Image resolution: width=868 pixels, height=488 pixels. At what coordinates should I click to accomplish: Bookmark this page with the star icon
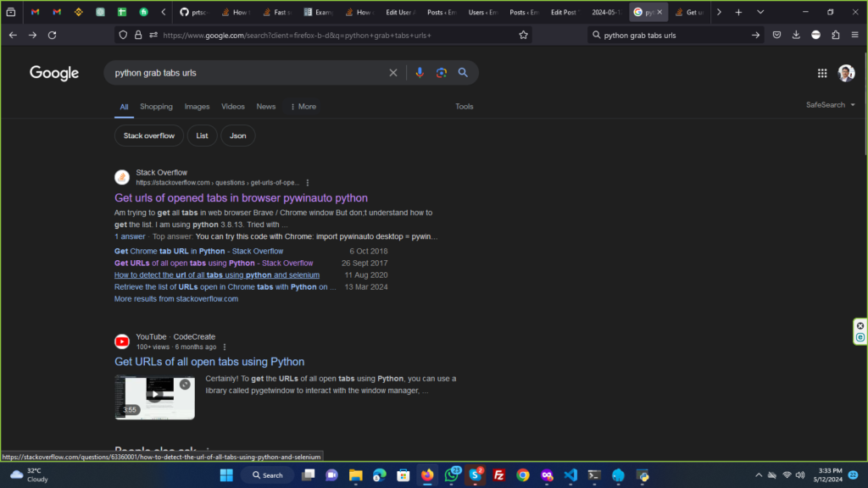tap(523, 35)
